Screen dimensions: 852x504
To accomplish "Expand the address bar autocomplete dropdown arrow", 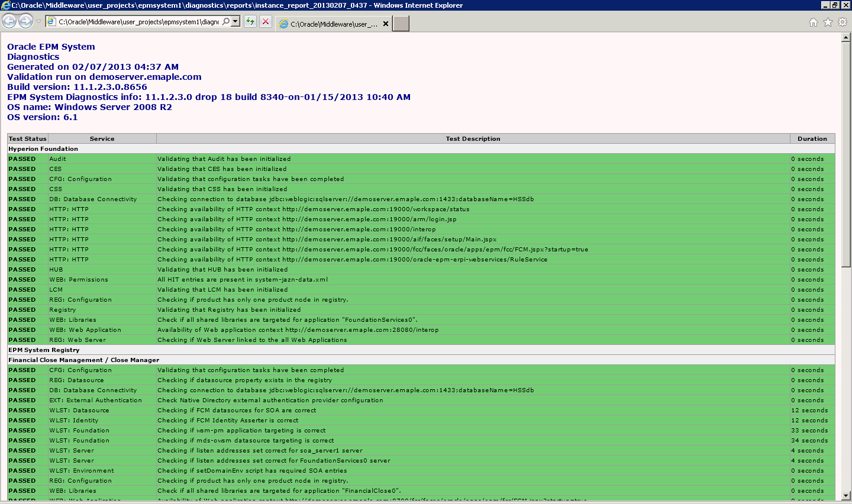I will coord(235,22).
